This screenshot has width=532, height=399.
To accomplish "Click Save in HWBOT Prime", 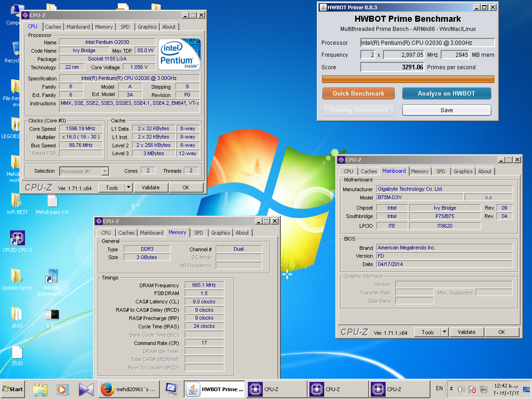I will (447, 110).
